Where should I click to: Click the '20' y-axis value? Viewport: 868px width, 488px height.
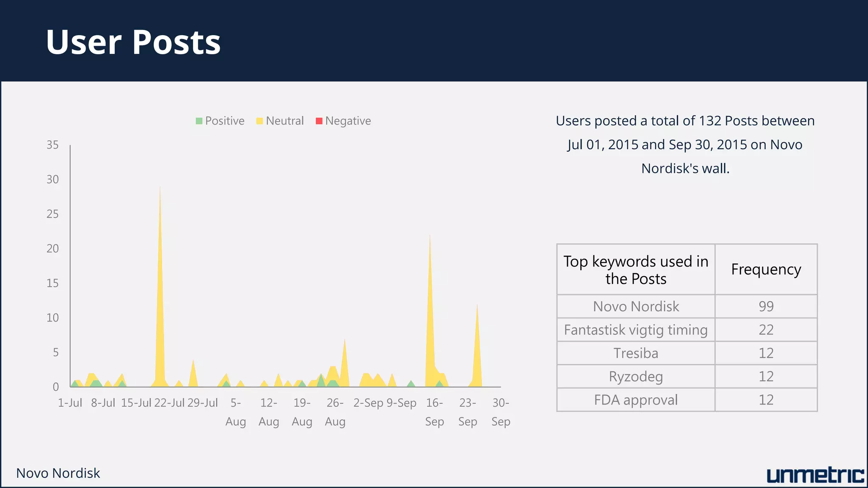(x=53, y=249)
